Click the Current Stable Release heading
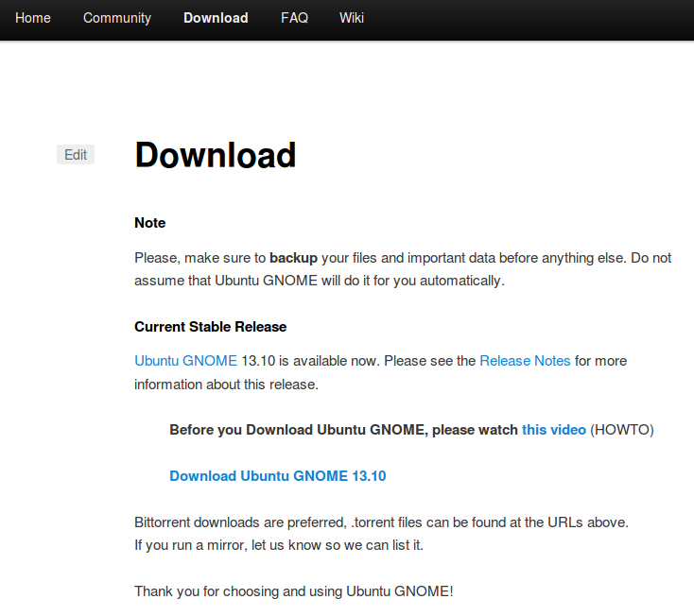 pyautogui.click(x=210, y=327)
